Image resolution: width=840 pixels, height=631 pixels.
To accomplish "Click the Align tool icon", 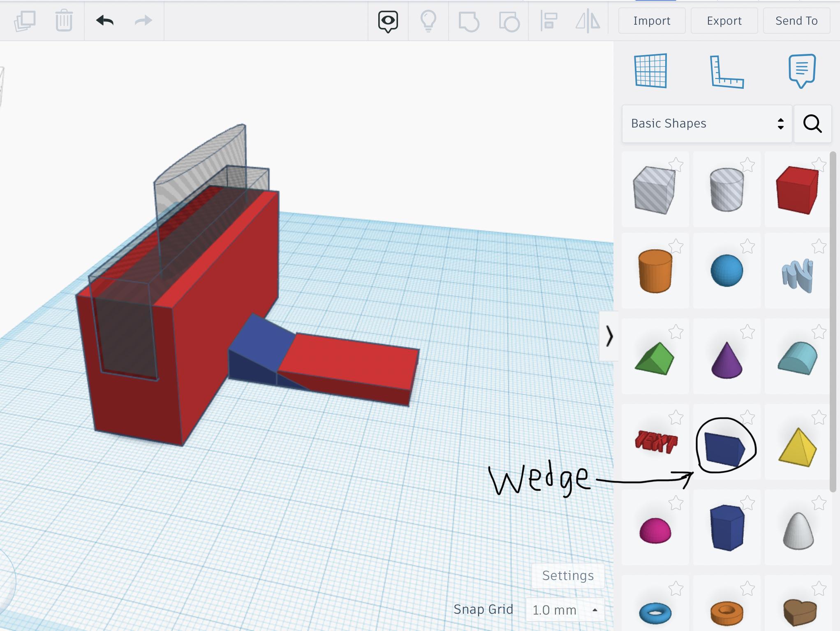I will coord(548,21).
